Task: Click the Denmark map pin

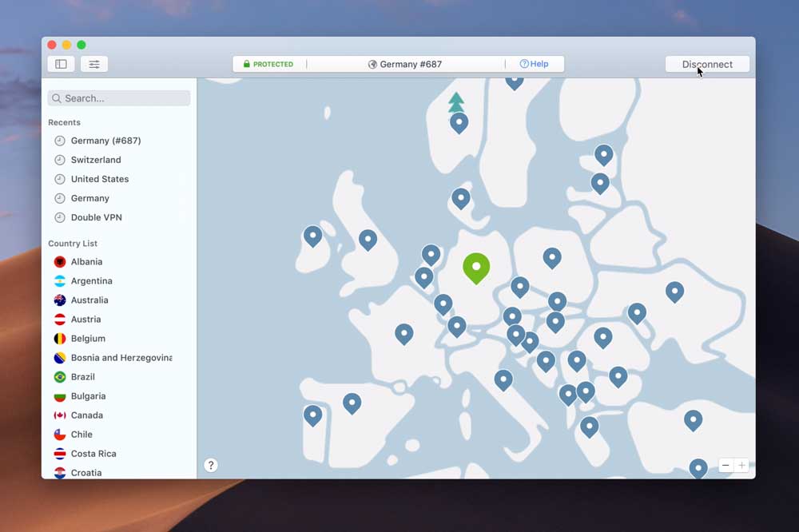Action: click(x=461, y=199)
